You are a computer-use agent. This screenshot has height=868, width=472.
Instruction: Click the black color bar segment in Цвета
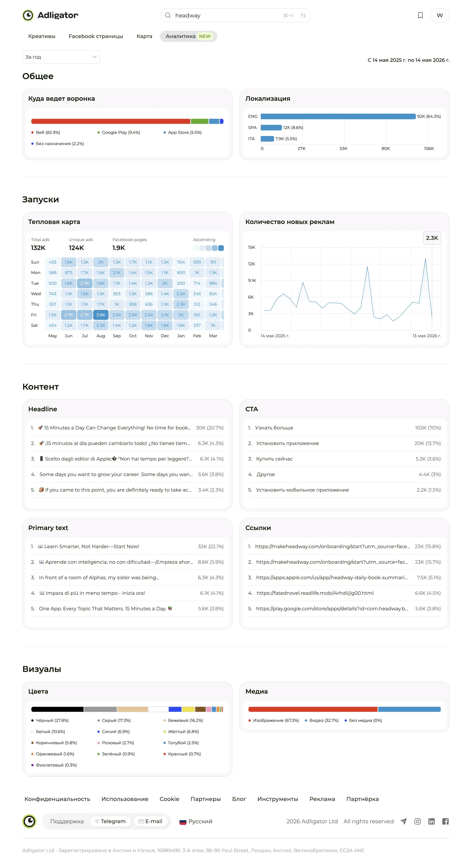point(57,709)
